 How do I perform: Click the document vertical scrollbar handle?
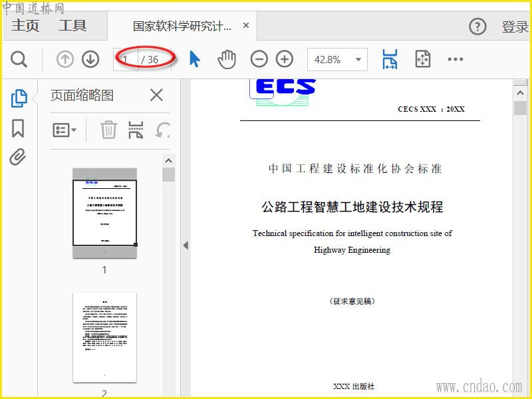click(x=520, y=108)
